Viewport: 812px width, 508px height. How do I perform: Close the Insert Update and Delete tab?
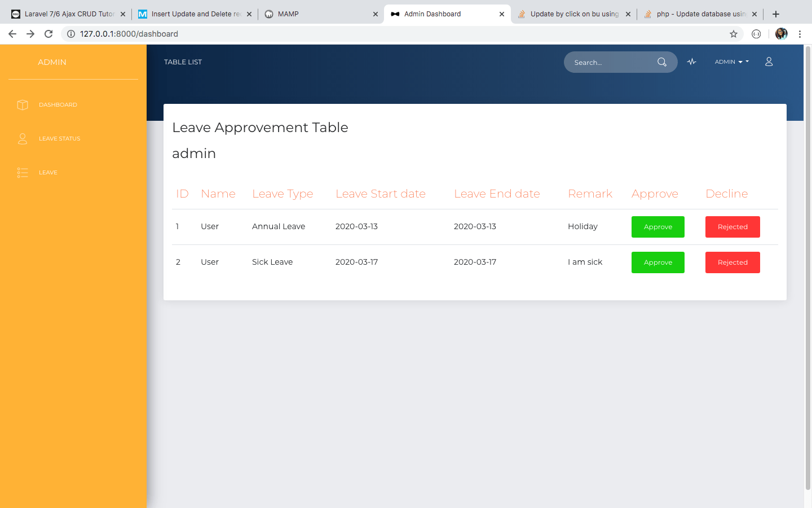click(x=249, y=14)
